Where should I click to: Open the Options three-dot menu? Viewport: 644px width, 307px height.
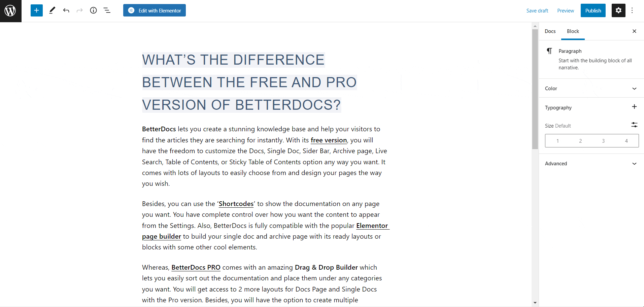pos(632,10)
